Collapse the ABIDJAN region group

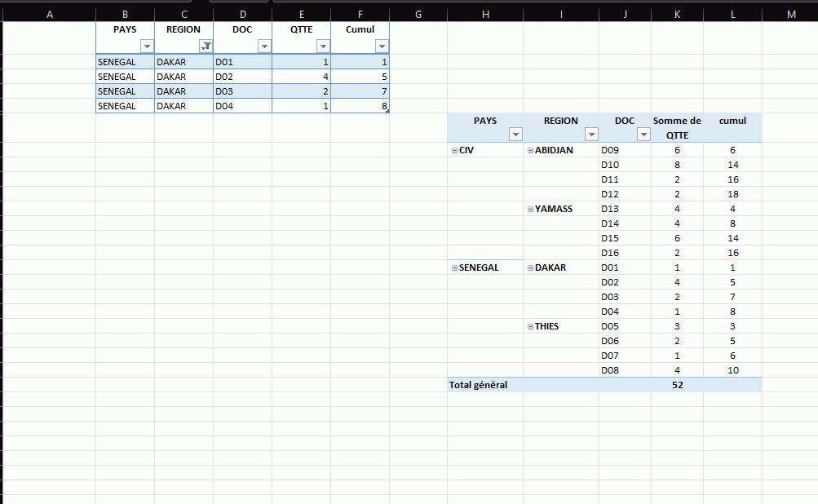(x=530, y=151)
